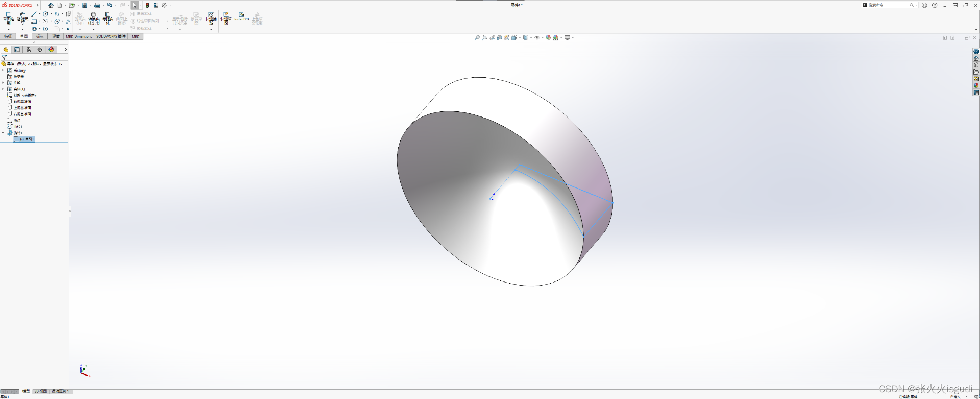The image size is (980, 399).
Task: Click the Open file folder icon
Action: (x=72, y=5)
